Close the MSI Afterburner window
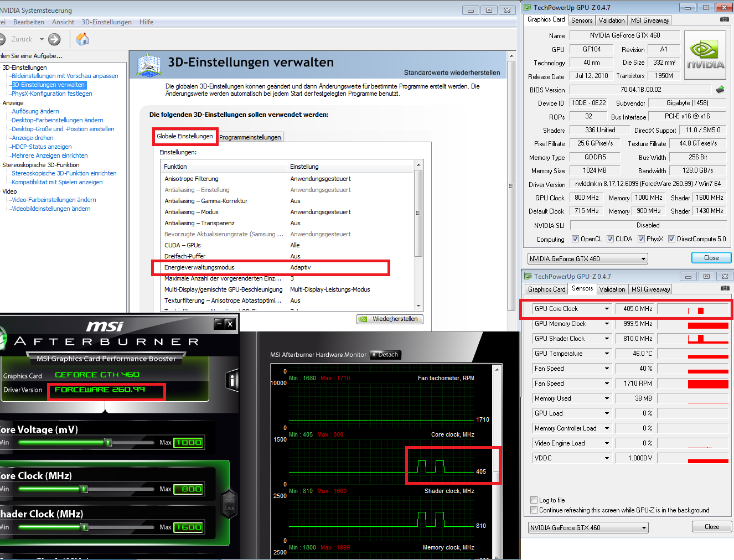The image size is (734, 560). click(230, 324)
